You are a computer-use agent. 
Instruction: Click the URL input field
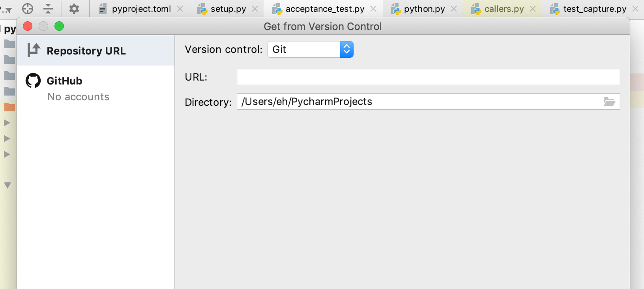(428, 77)
